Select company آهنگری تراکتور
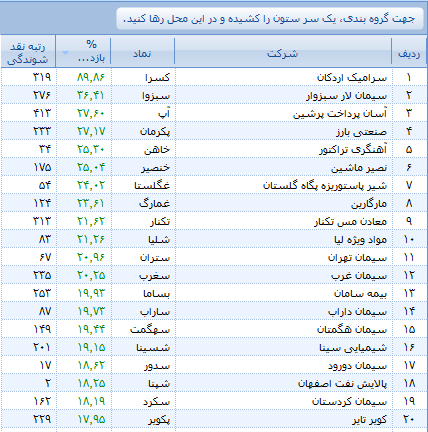The image size is (428, 432). 353,150
